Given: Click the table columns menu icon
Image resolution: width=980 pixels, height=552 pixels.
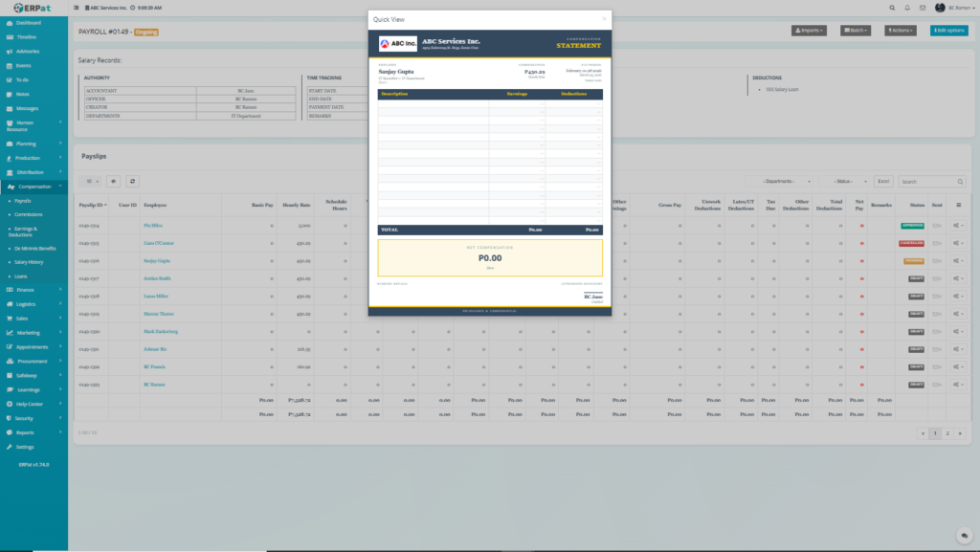Looking at the screenshot, I should click(958, 205).
